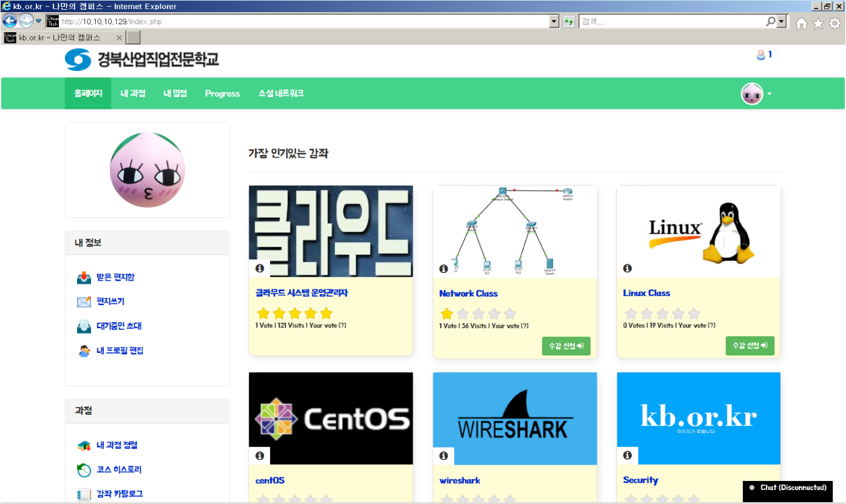Rate 클라우드 course with the fifth star

[327, 314]
